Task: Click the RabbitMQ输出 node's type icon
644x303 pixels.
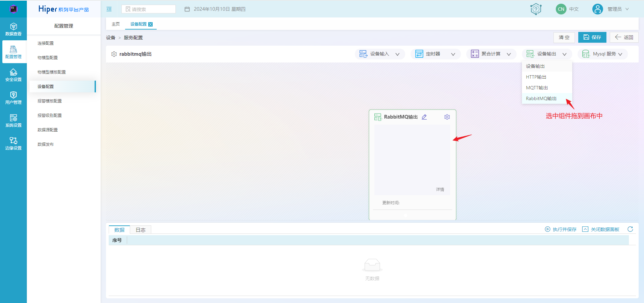Action: [x=378, y=117]
